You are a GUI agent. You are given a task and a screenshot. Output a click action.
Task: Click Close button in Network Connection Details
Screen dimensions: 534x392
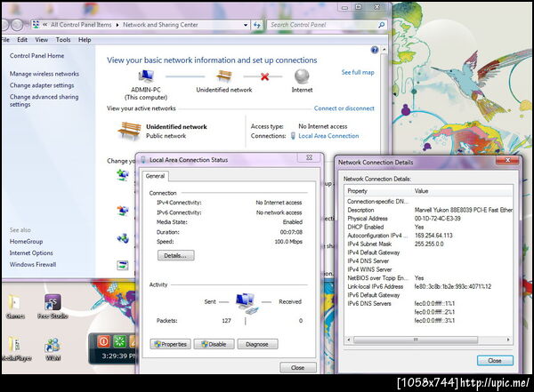(495, 360)
